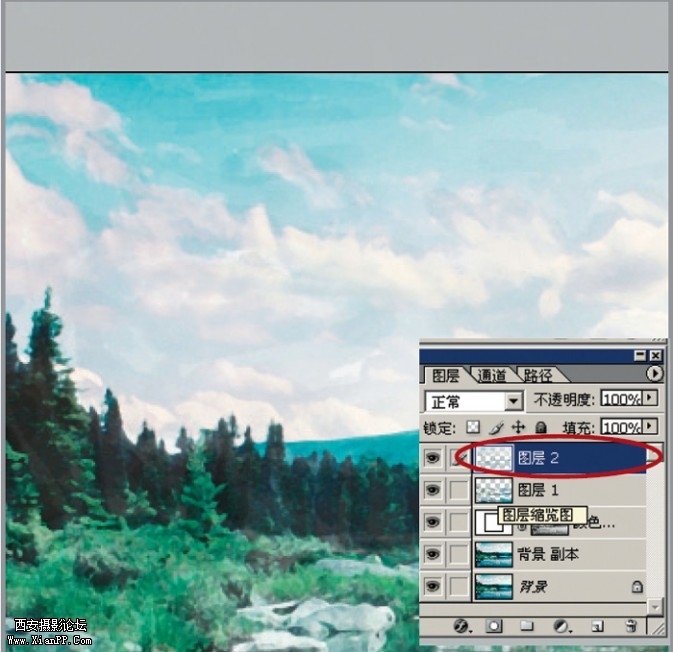Add a layer mask with the mask icon

click(494, 626)
